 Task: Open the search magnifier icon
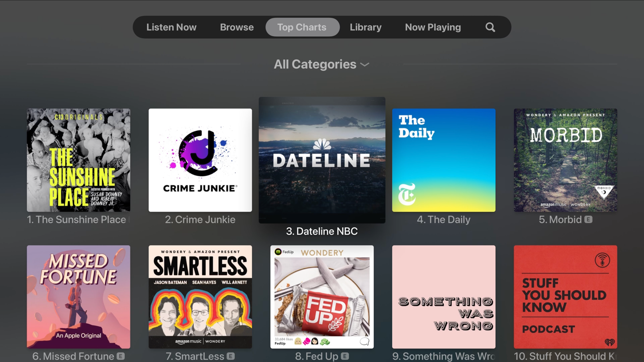pyautogui.click(x=490, y=27)
